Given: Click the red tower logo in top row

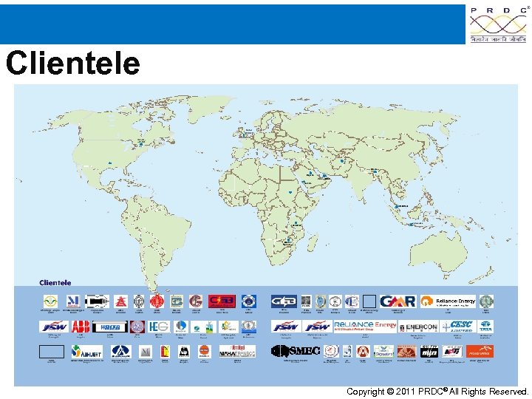Looking at the screenshot, I should tap(120, 301).
